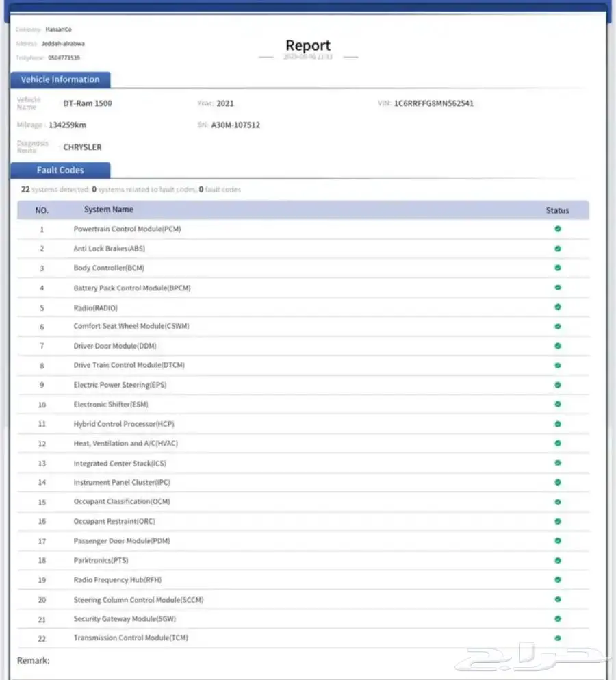Viewport: 616px width, 680px height.
Task: Select the Occupant Classification status icon
Action: click(557, 502)
